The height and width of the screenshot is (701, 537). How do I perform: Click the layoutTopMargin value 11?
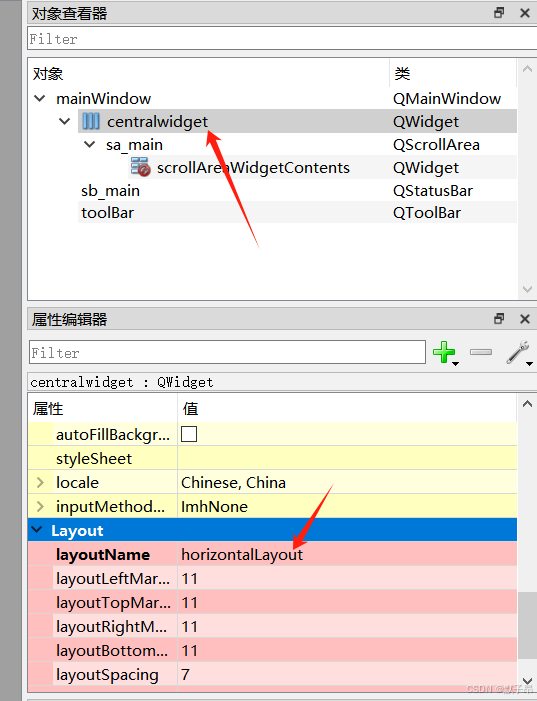190,603
